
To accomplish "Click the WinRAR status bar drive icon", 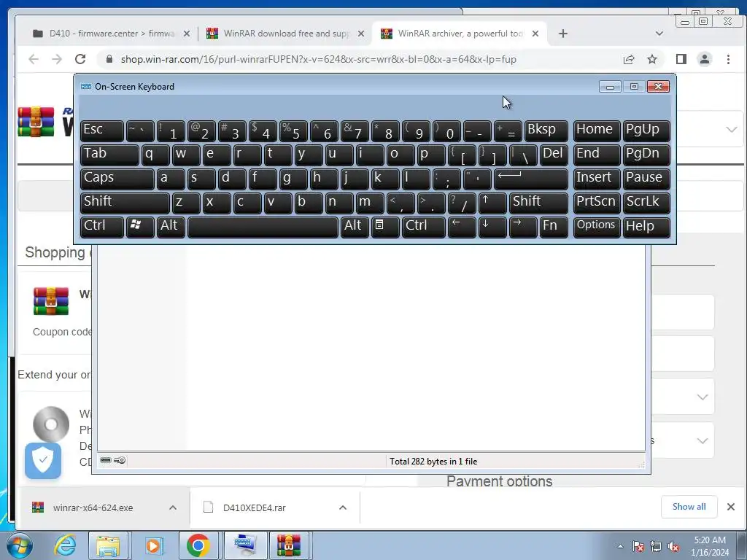I will pos(106,460).
